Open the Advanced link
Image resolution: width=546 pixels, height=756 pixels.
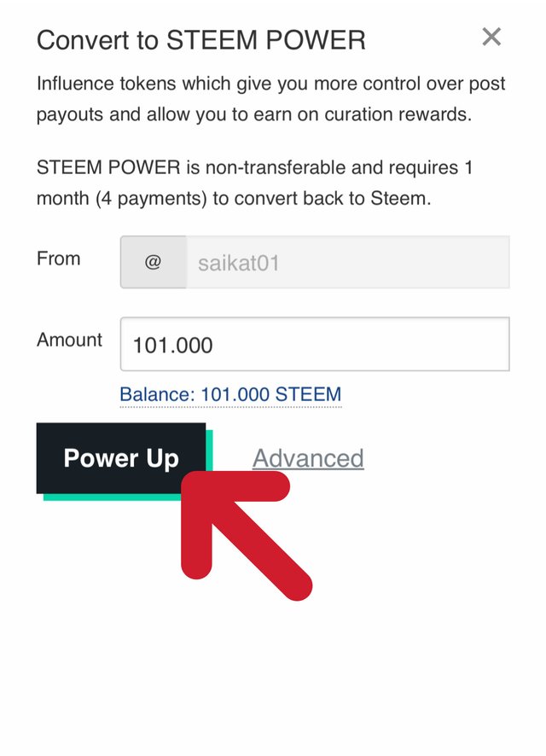pos(308,458)
